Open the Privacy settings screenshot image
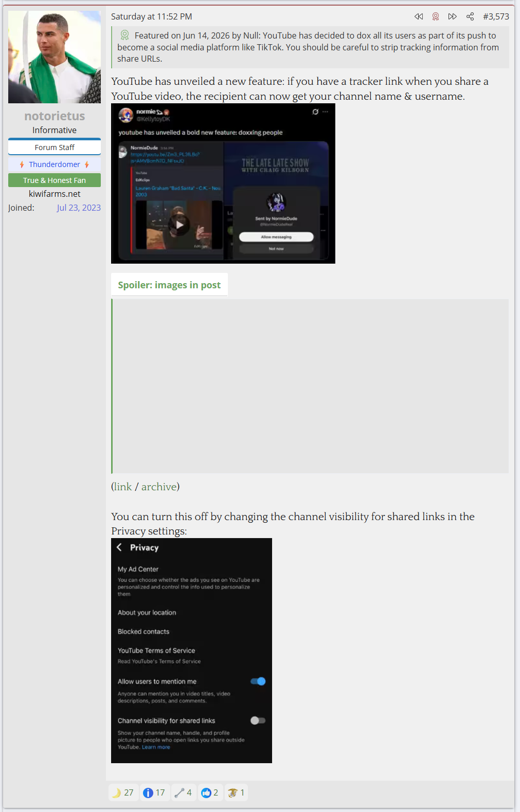 (x=191, y=651)
